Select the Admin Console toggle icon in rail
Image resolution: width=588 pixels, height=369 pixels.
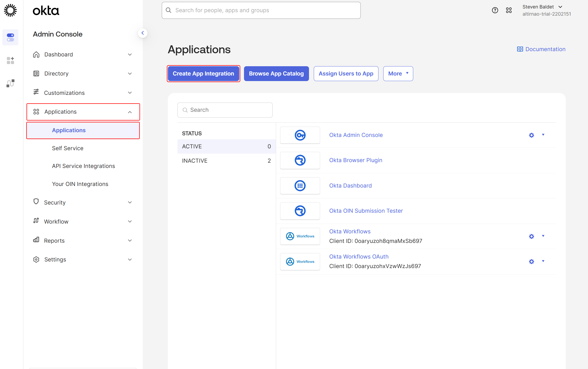10,37
